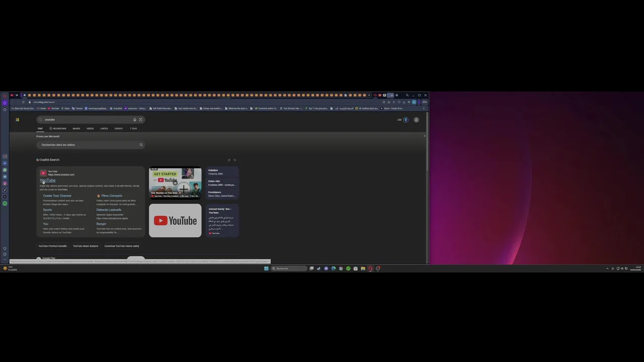Image resolution: width=644 pixels, height=362 pixels.
Task: Open the TikTok sidebar icon
Action: click(x=5, y=190)
